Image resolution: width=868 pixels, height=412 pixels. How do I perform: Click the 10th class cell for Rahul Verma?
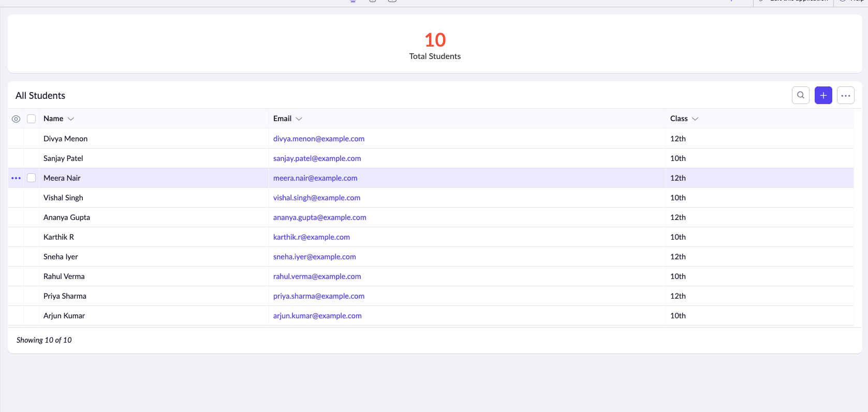pos(759,276)
